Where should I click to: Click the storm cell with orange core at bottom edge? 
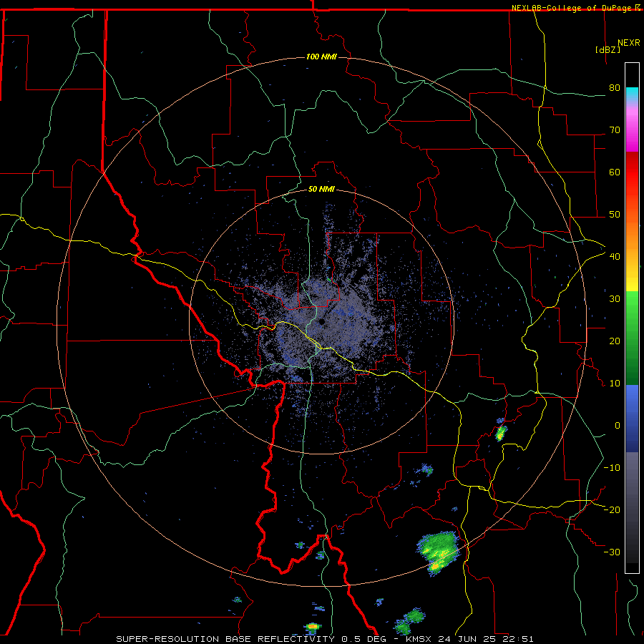pos(313,627)
